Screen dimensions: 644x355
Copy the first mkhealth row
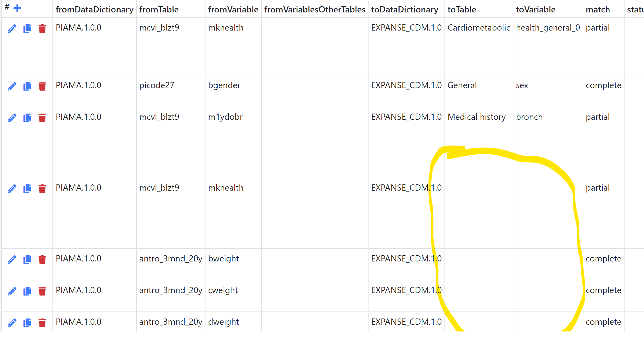pos(27,29)
